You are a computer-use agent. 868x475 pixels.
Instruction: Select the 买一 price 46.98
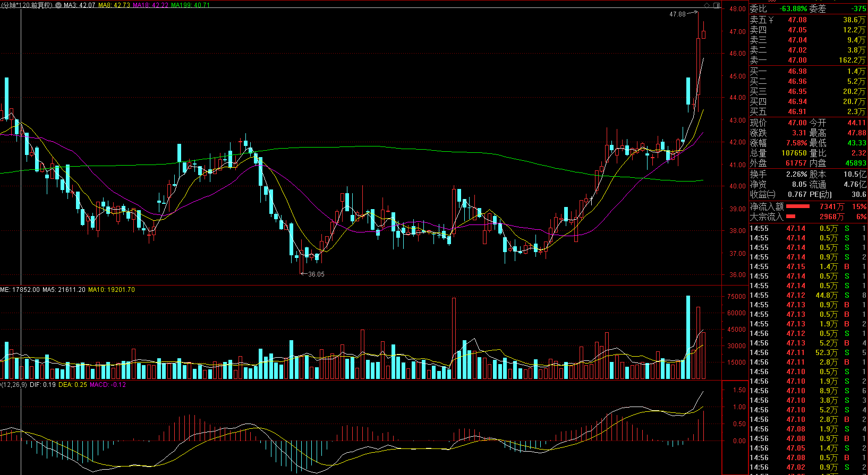797,71
